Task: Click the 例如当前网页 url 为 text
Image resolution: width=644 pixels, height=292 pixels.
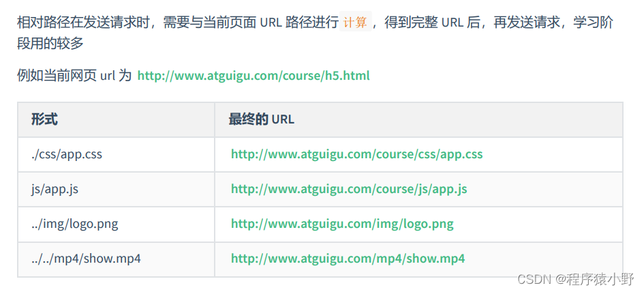Action: click(74, 76)
